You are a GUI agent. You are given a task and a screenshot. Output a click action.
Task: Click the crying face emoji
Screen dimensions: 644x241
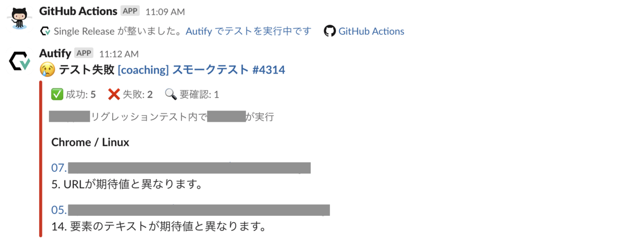click(x=47, y=69)
